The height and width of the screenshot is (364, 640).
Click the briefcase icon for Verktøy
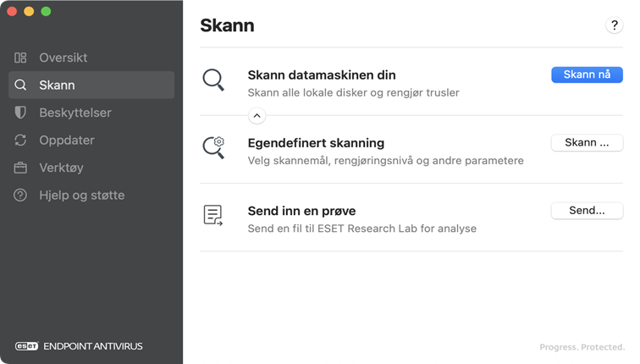(20, 168)
